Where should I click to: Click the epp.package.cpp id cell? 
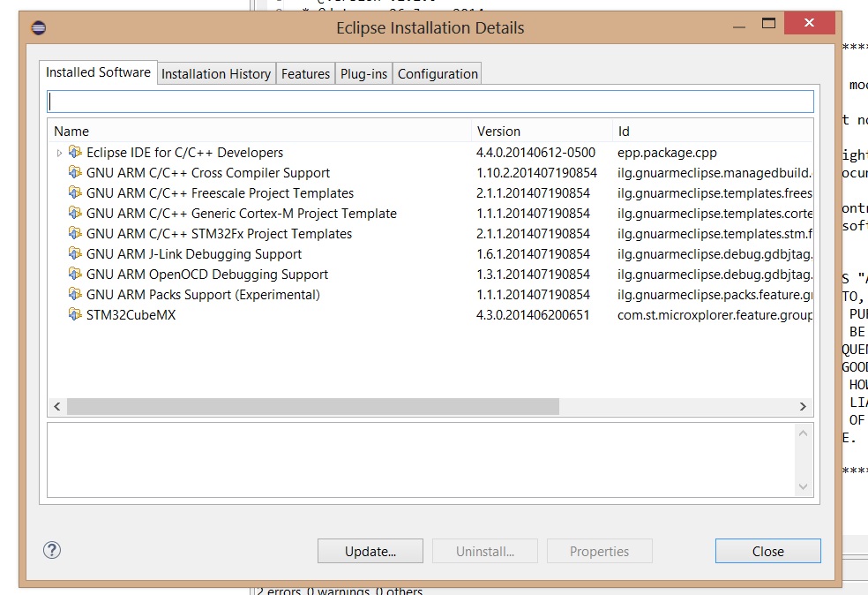(667, 153)
